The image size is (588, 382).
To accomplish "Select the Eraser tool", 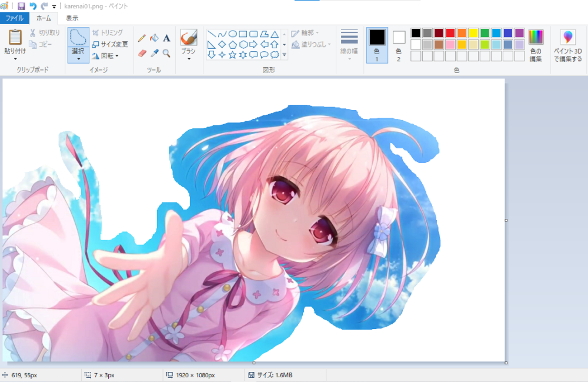I will [x=142, y=54].
